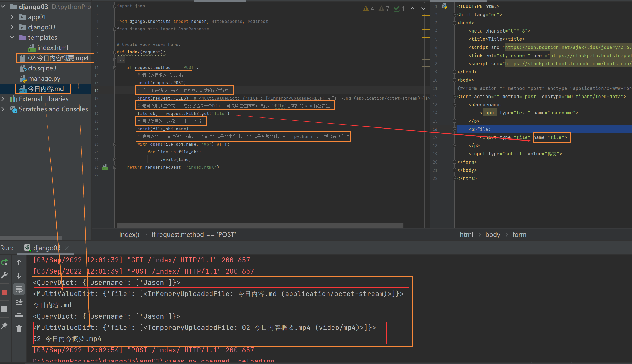632x364 pixels.
Task: Click yellow warning count 4 indicator
Action: (x=369, y=9)
